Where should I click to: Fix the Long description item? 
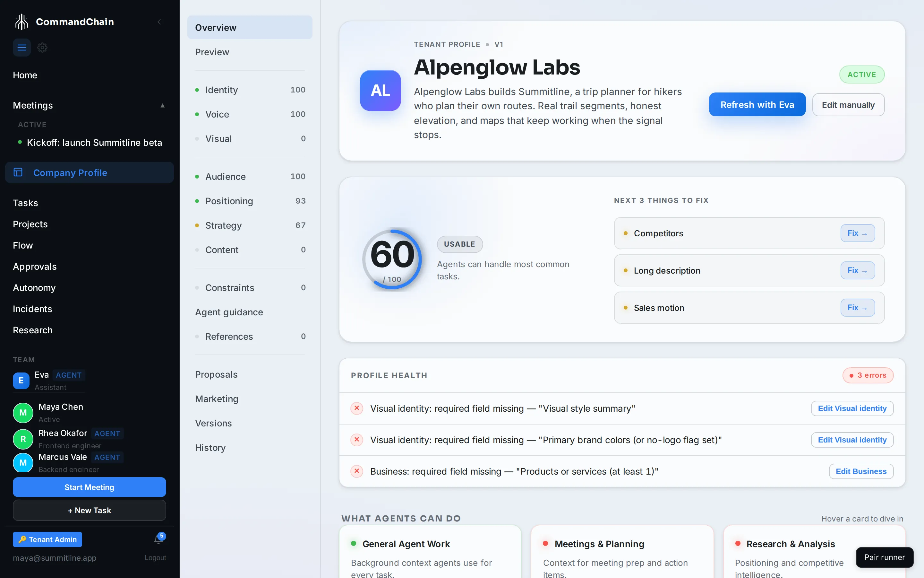pyautogui.click(x=858, y=270)
